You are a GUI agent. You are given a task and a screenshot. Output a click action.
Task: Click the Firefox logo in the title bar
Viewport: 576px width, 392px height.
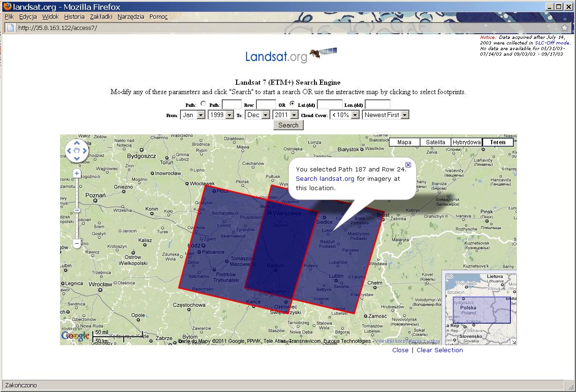[7, 7]
